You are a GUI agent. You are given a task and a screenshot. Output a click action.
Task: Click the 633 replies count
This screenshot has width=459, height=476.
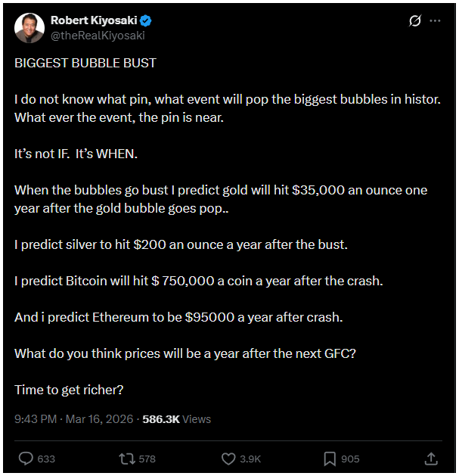[x=46, y=459]
